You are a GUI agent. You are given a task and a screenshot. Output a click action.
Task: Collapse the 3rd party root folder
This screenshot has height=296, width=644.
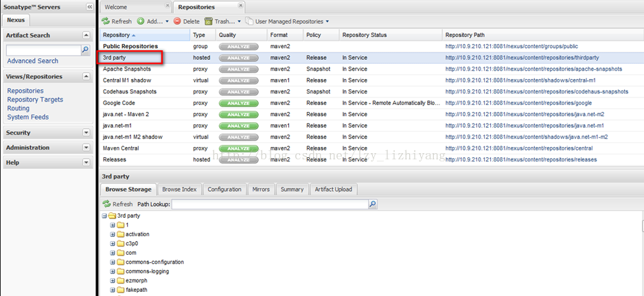[x=104, y=216]
